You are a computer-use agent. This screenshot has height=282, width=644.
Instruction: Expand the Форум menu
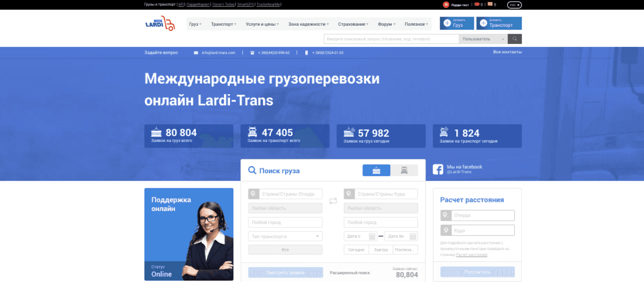coord(386,24)
